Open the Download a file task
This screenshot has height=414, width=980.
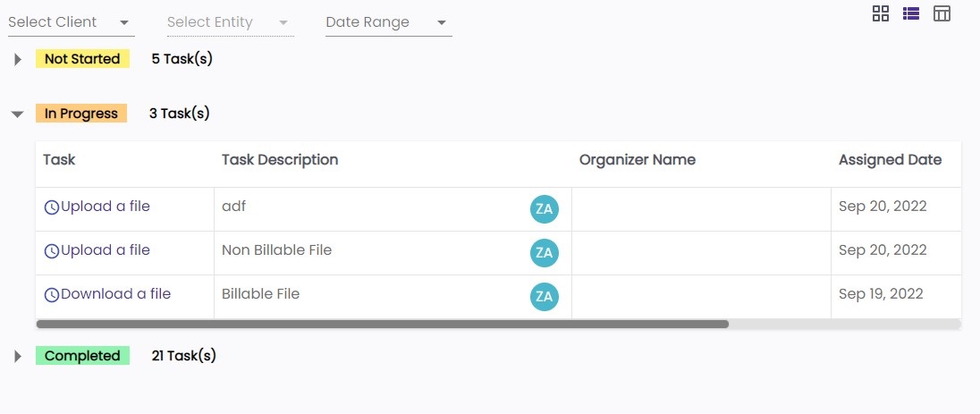click(115, 294)
